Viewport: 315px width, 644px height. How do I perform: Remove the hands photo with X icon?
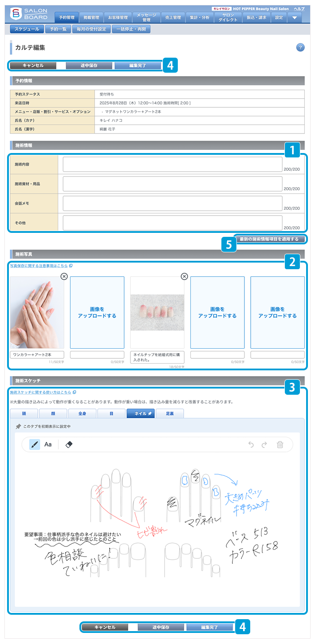(x=64, y=276)
